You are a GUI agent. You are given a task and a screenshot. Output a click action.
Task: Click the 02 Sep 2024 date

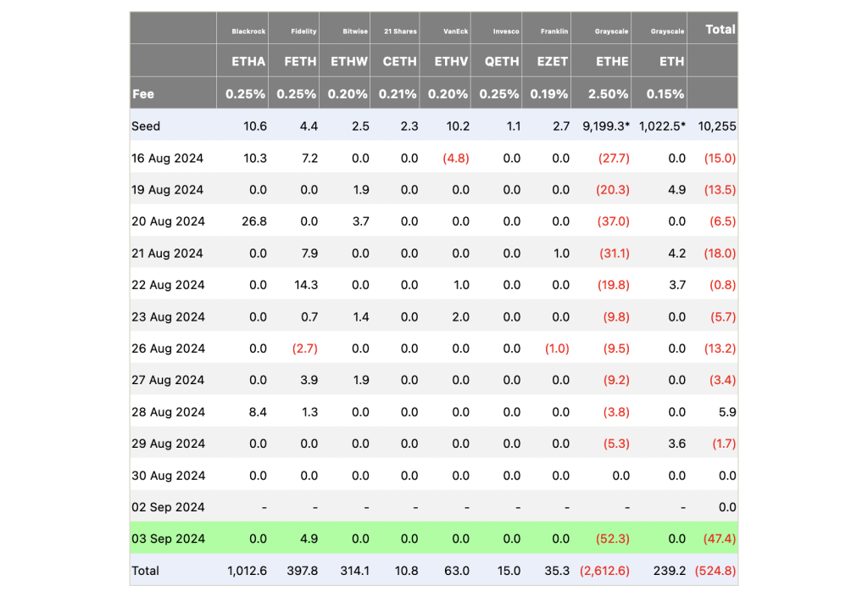169,507
